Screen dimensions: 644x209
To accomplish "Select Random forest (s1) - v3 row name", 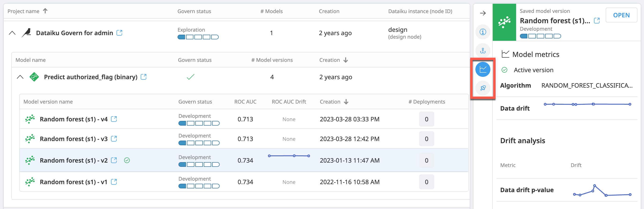I will tap(74, 138).
